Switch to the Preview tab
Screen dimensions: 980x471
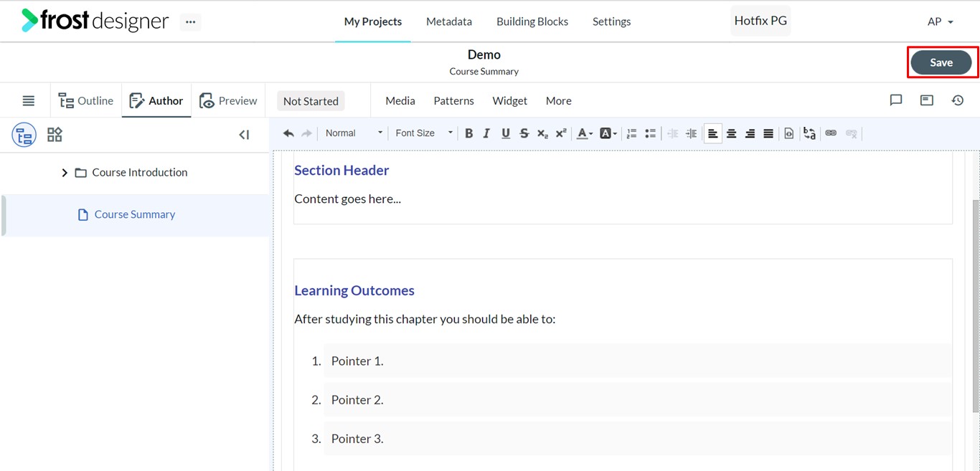228,100
